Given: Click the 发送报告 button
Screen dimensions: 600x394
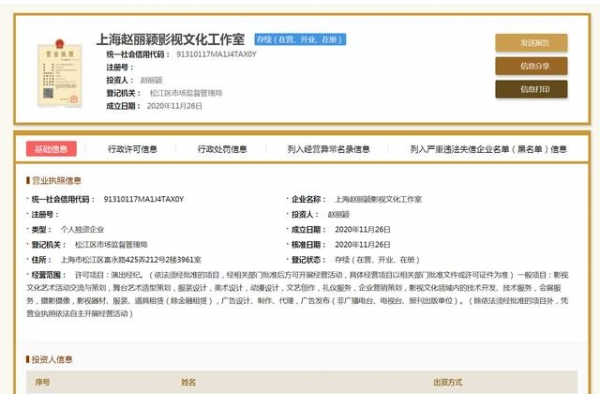Looking at the screenshot, I should (x=531, y=42).
